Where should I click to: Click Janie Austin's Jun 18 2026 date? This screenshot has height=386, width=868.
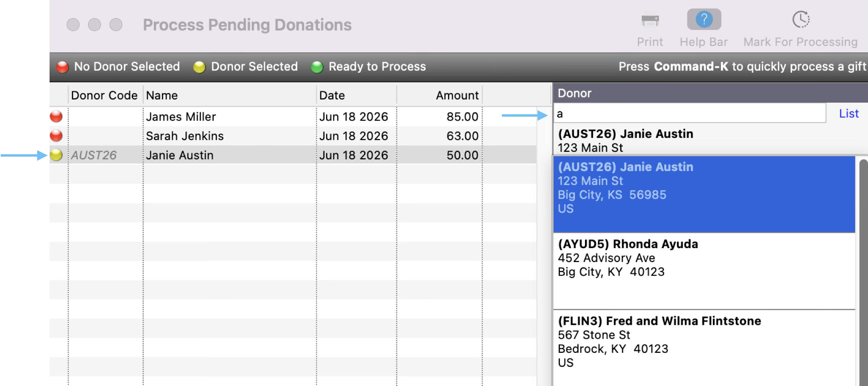(x=356, y=155)
